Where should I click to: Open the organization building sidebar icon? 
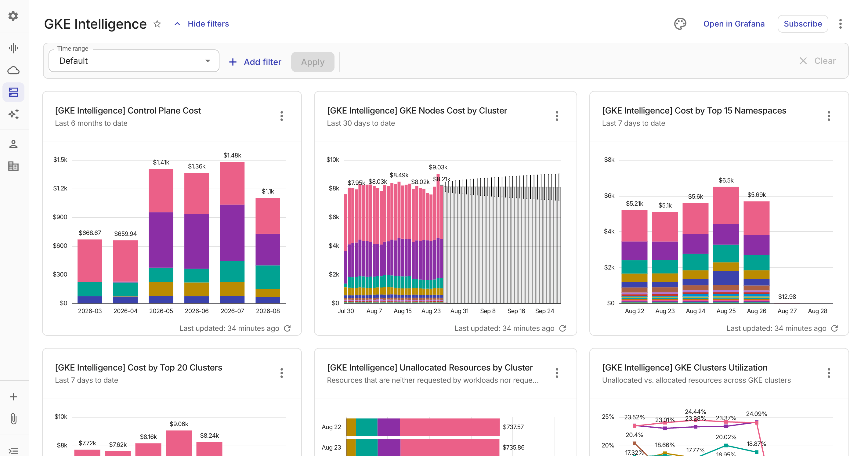[13, 166]
